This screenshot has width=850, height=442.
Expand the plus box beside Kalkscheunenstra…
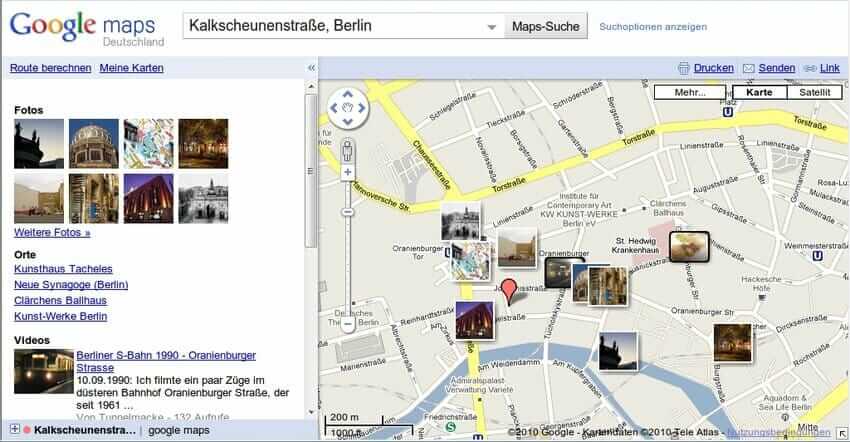(x=14, y=431)
